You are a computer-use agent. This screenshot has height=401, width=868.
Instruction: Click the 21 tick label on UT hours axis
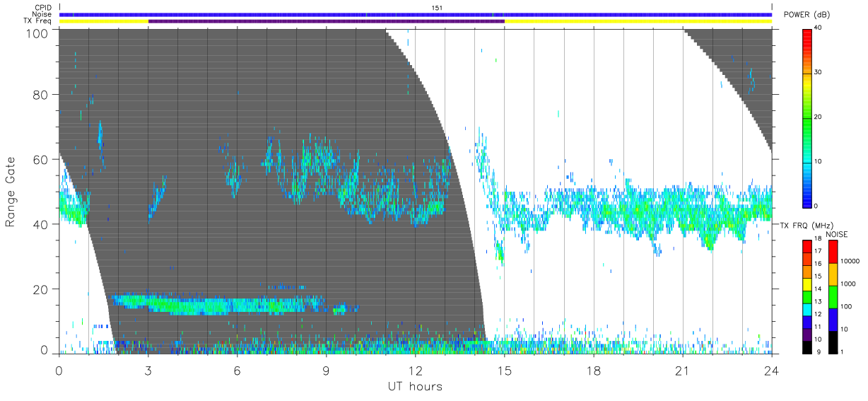[x=683, y=371]
